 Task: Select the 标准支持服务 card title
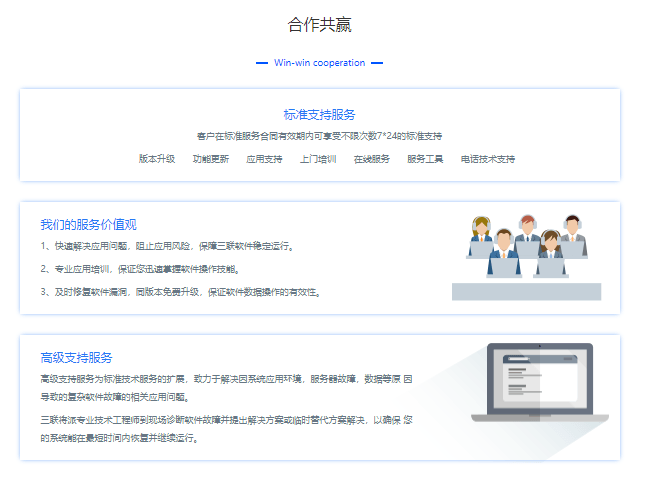point(319,115)
